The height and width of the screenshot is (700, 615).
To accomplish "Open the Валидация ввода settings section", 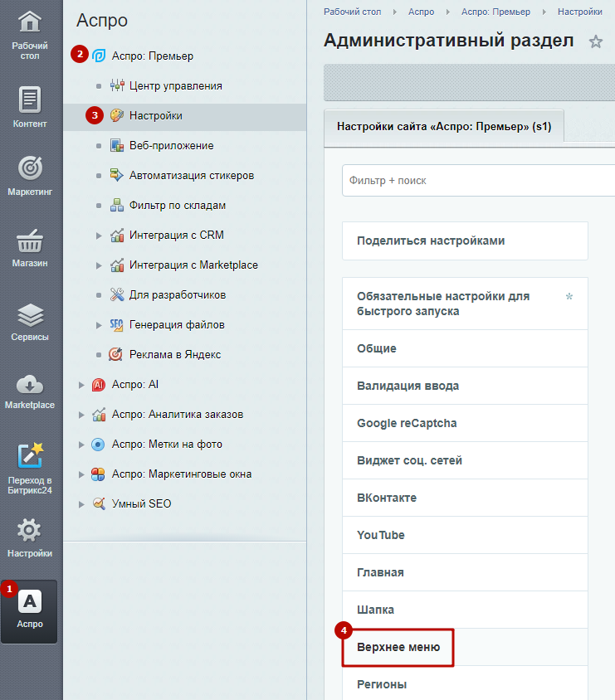I will click(465, 386).
